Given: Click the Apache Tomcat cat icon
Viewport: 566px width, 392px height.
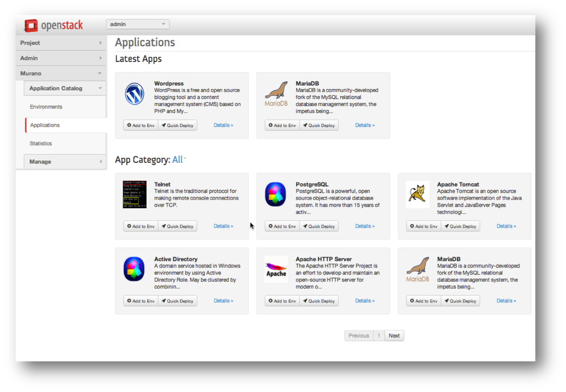Looking at the screenshot, I should pyautogui.click(x=417, y=194).
